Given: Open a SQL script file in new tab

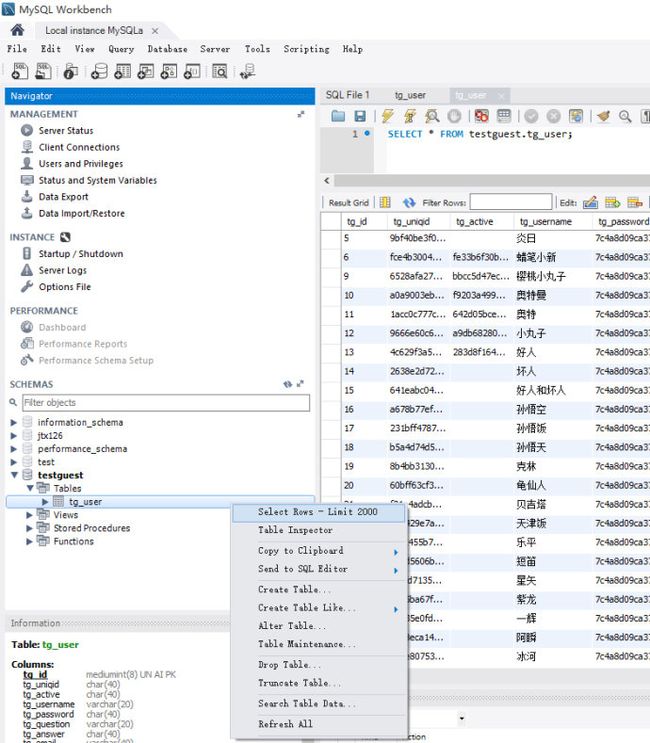Looking at the screenshot, I should 44,71.
